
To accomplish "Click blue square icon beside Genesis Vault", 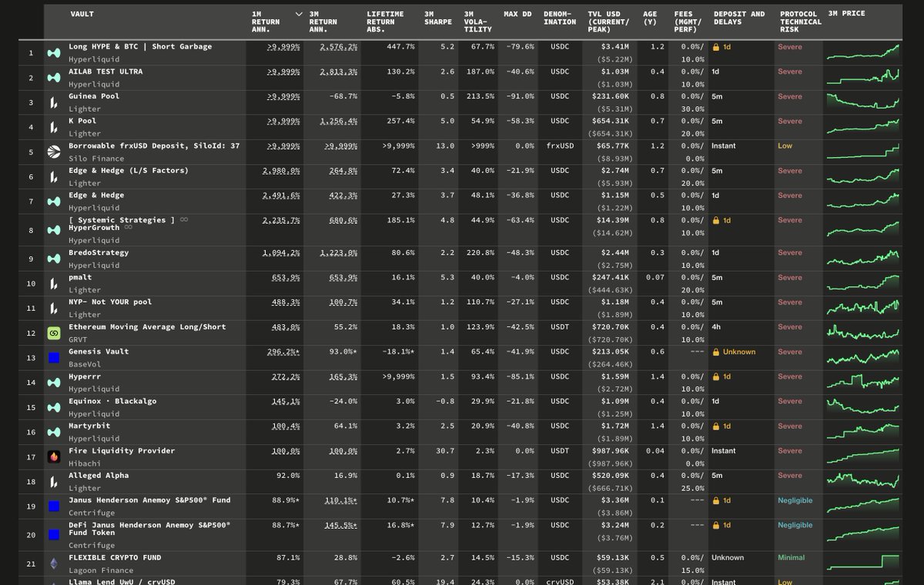I will pos(54,357).
